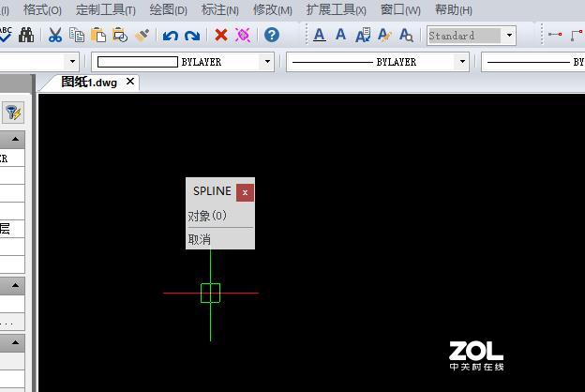
Task: Close the SPLINE popup with red X
Action: coord(245,192)
